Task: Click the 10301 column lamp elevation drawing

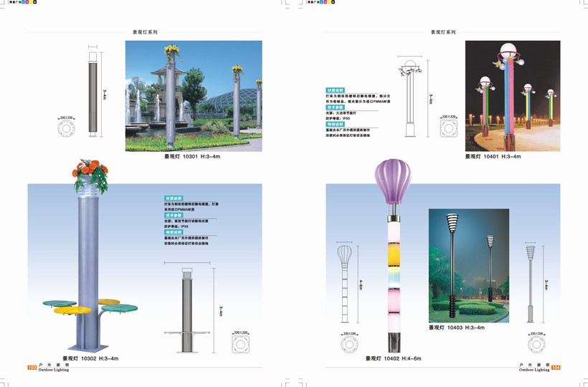Action: (93, 90)
